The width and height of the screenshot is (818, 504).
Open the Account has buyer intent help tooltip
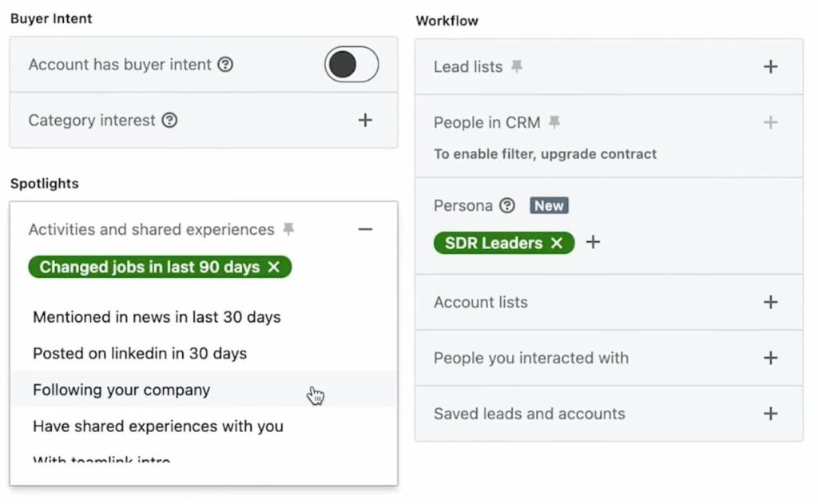(x=224, y=65)
